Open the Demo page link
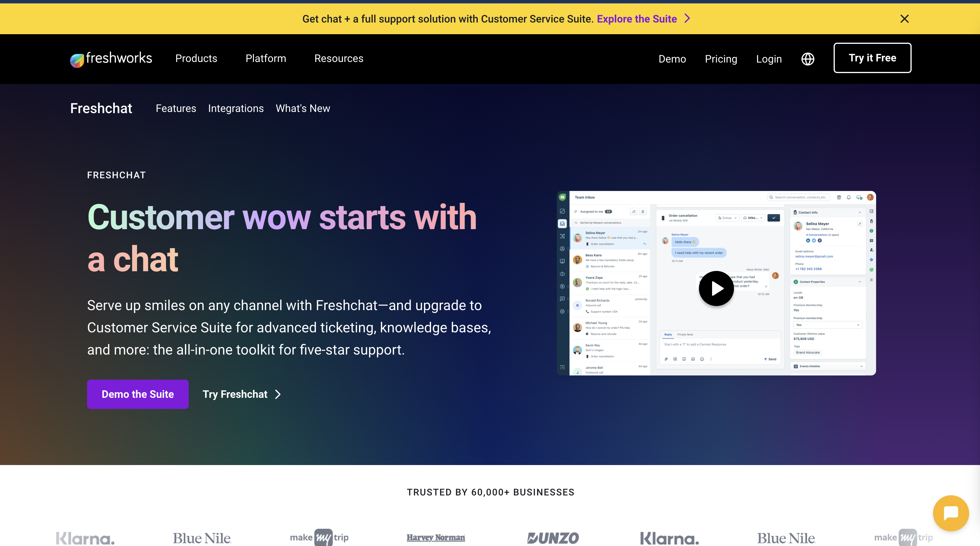This screenshot has width=980, height=546. tap(672, 59)
